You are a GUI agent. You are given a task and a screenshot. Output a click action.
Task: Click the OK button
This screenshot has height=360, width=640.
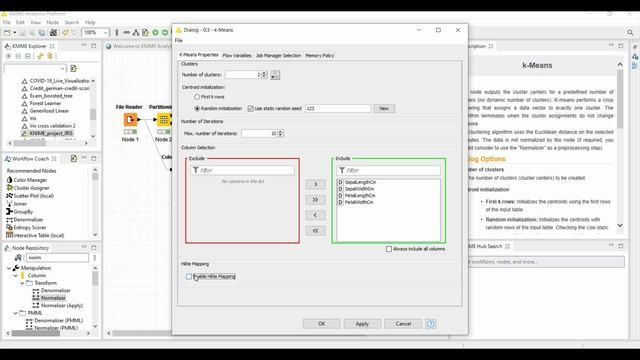(x=322, y=324)
